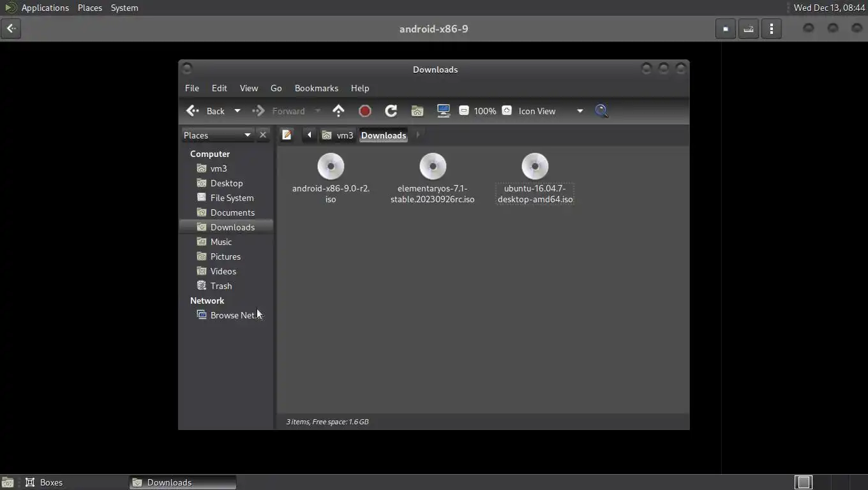Select the ubuntu-16.04.7-desktop-amd64.iso disc icon
This screenshot has height=490, width=868.
click(535, 167)
